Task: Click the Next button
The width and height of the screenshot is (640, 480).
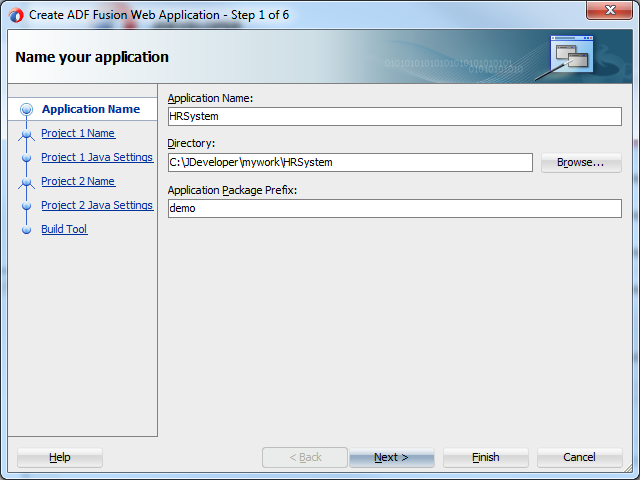Action: point(391,457)
